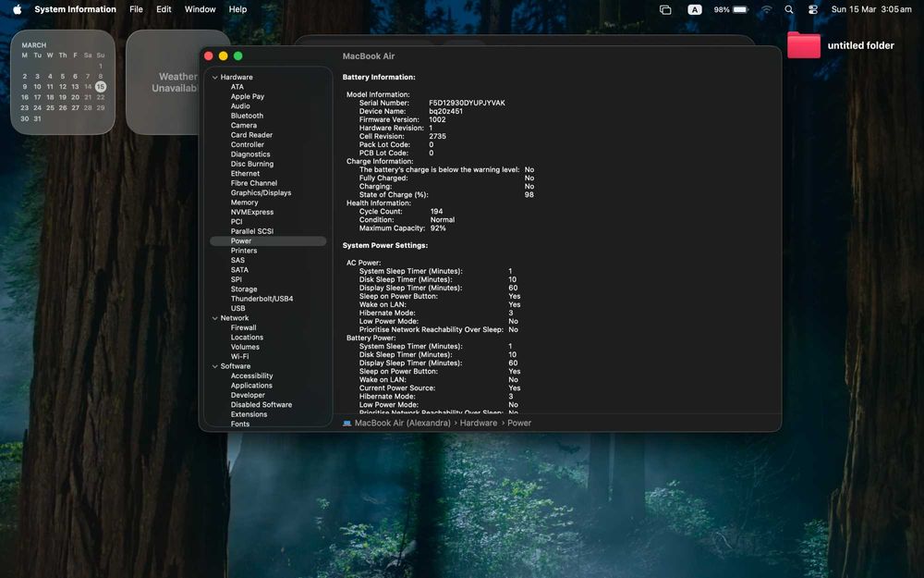924x578 pixels.
Task: Collapse the Network section
Action: [215, 318]
